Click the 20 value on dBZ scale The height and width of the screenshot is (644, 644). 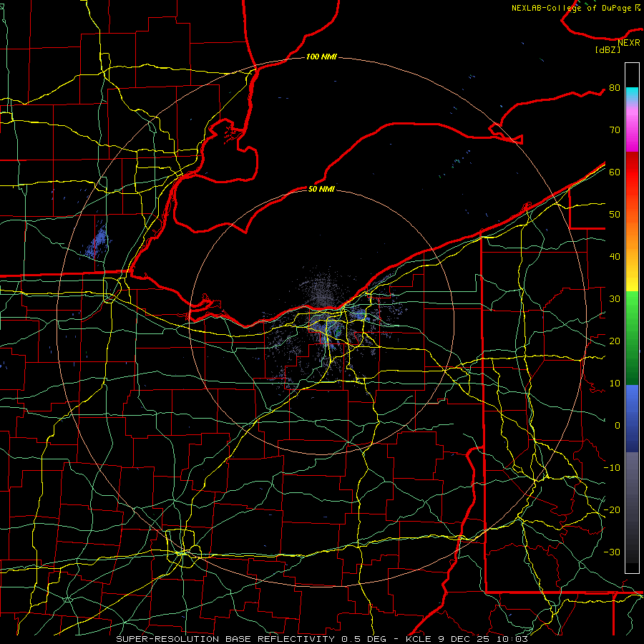pyautogui.click(x=615, y=341)
